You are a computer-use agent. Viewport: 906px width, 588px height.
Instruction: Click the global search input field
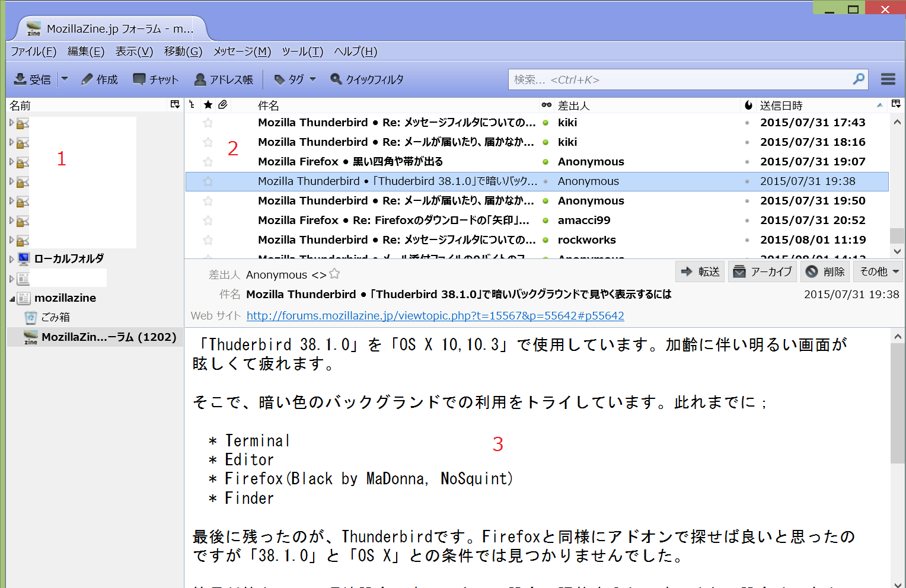coord(679,79)
